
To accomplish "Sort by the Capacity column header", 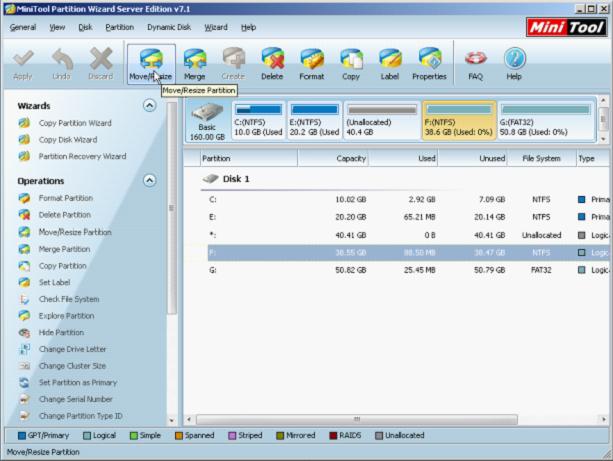I will [333, 158].
